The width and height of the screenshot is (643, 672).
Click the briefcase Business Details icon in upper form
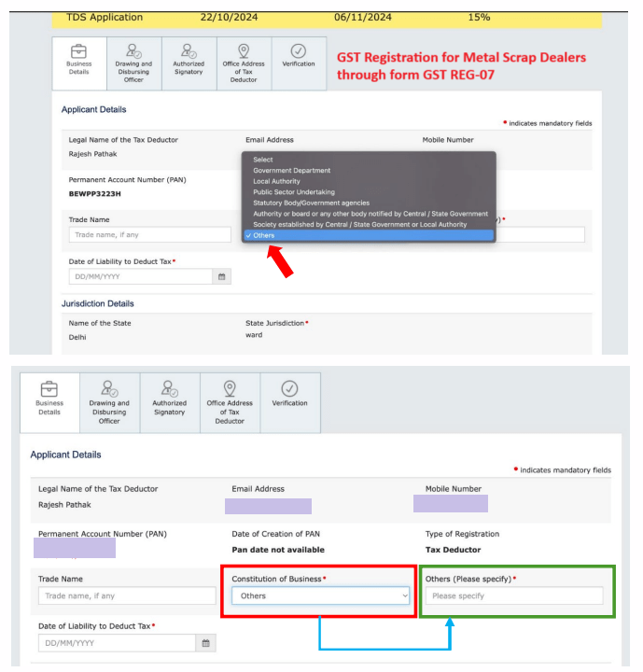coord(77,54)
